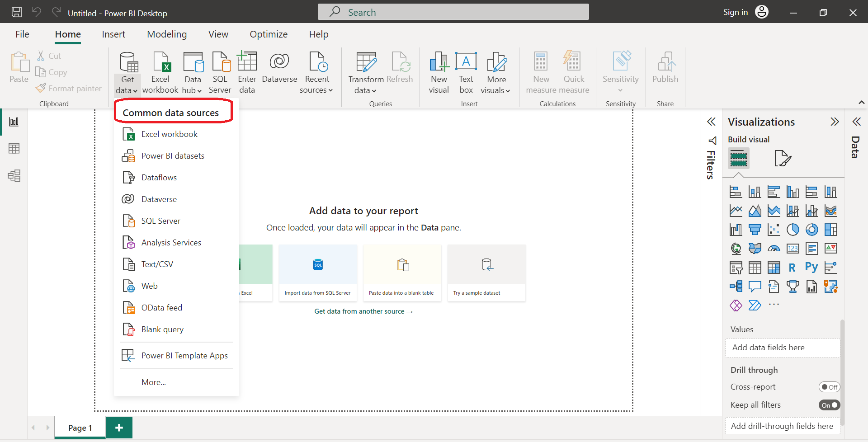Select the donut chart visual
This screenshot has height=442, width=868.
coord(811,230)
